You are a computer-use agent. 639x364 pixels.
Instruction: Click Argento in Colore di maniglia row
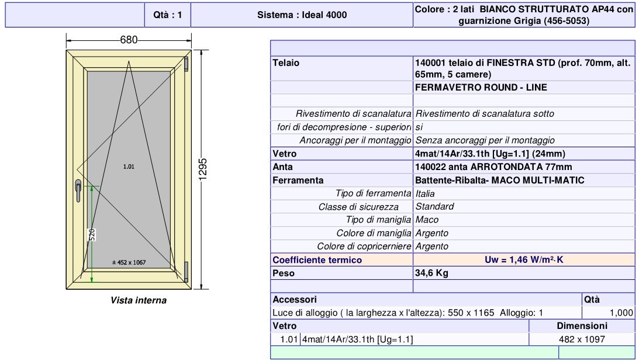click(432, 233)
